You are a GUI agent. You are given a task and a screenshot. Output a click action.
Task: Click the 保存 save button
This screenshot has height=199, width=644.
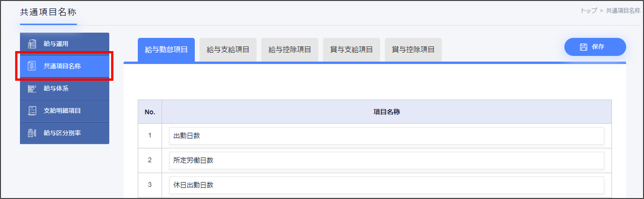(595, 47)
